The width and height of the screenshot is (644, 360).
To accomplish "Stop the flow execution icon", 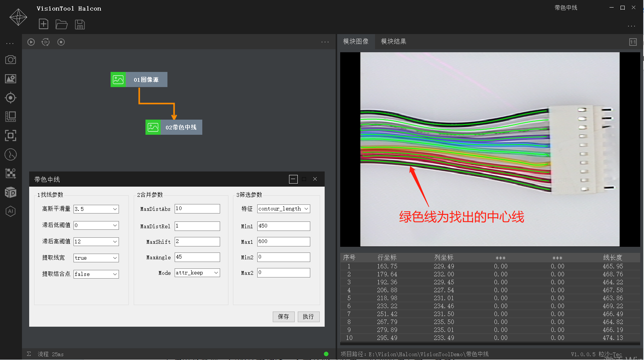I will [x=61, y=42].
